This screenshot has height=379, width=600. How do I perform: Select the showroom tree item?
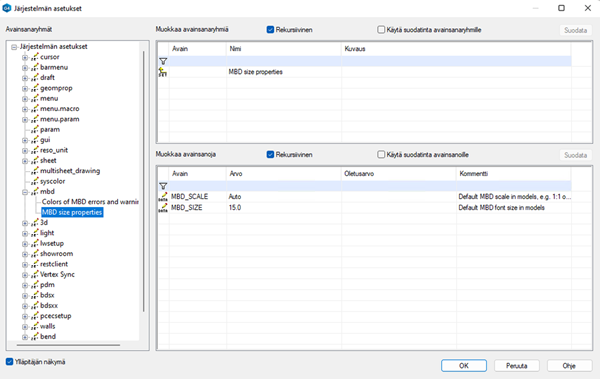pyautogui.click(x=56, y=254)
